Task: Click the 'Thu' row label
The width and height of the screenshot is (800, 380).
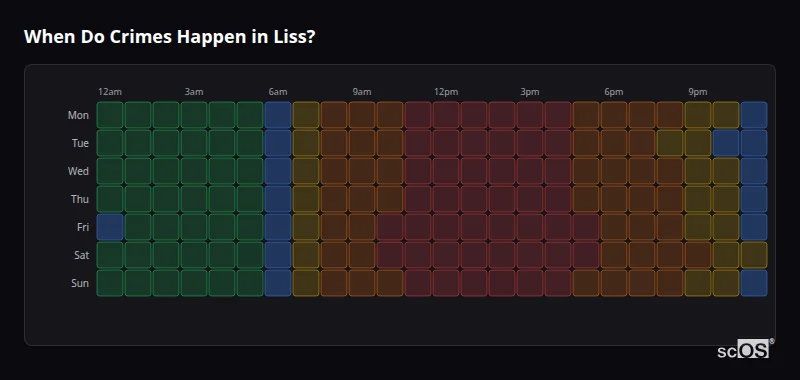Action: click(80, 199)
